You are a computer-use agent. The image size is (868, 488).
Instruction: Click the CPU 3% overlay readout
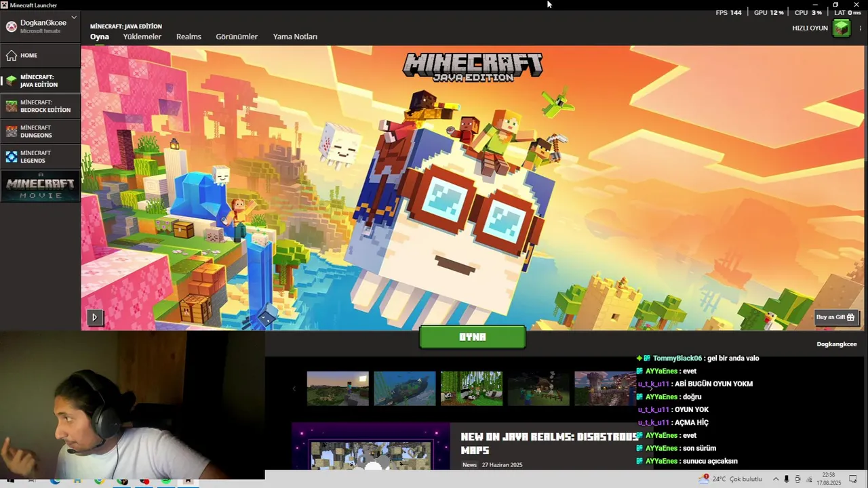(x=808, y=12)
